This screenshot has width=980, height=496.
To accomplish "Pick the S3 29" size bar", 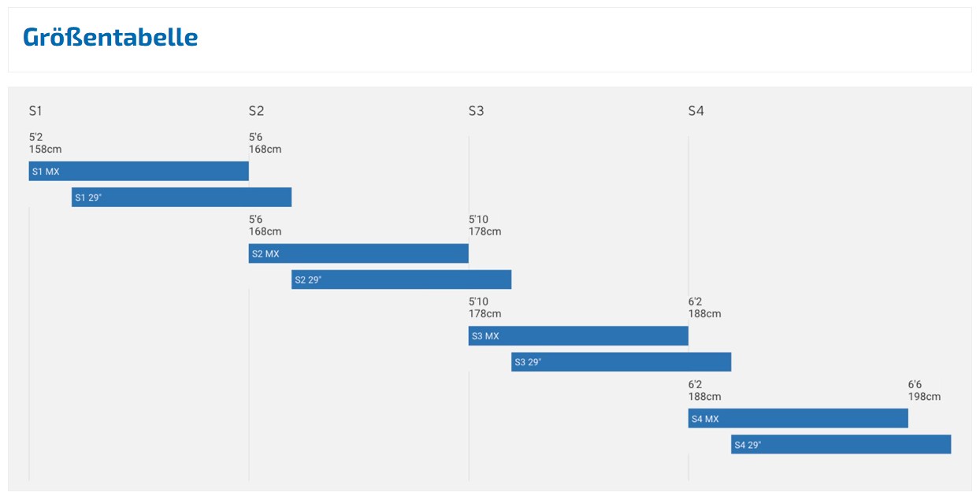I will tap(621, 362).
